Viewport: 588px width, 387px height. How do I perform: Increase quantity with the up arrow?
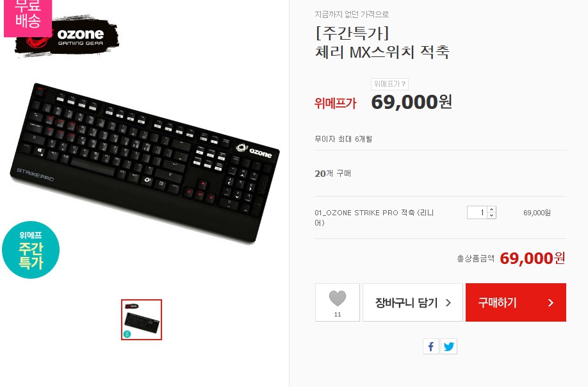tap(492, 210)
